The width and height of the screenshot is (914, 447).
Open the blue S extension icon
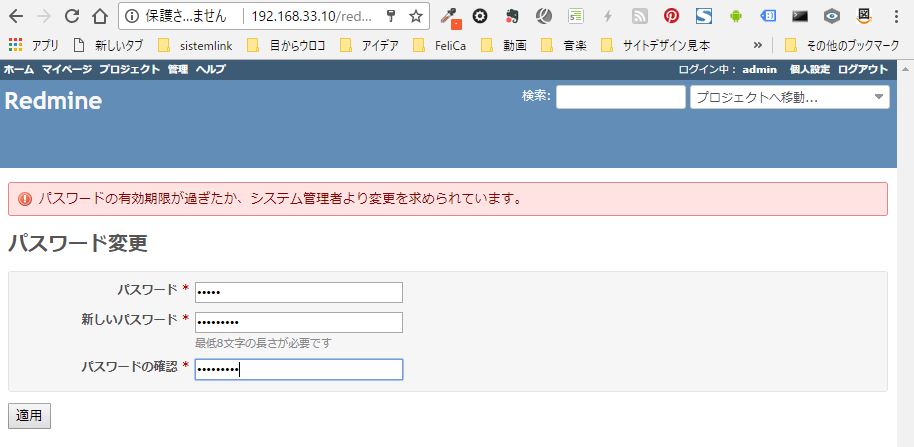point(704,16)
